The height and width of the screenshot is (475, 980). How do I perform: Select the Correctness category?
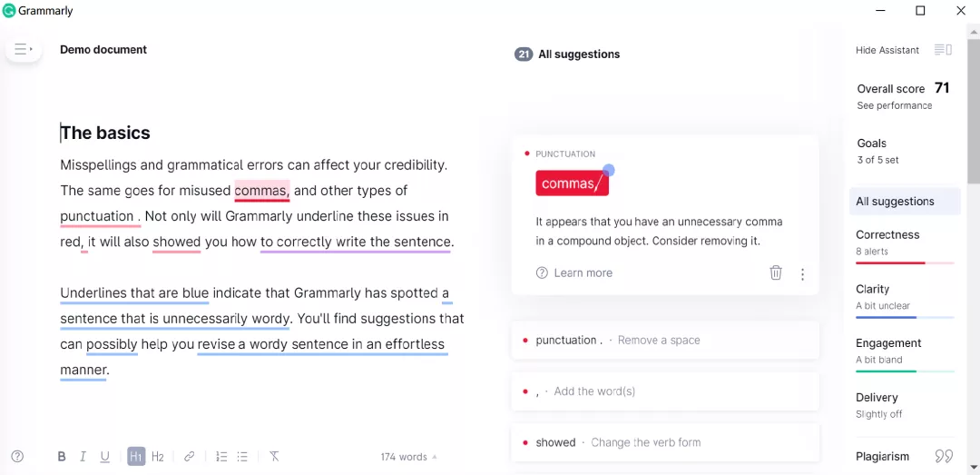click(x=887, y=234)
